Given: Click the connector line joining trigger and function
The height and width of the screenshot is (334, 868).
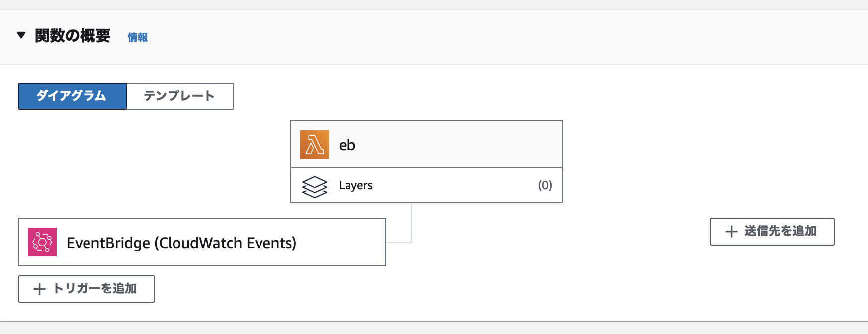Looking at the screenshot, I should 412,224.
